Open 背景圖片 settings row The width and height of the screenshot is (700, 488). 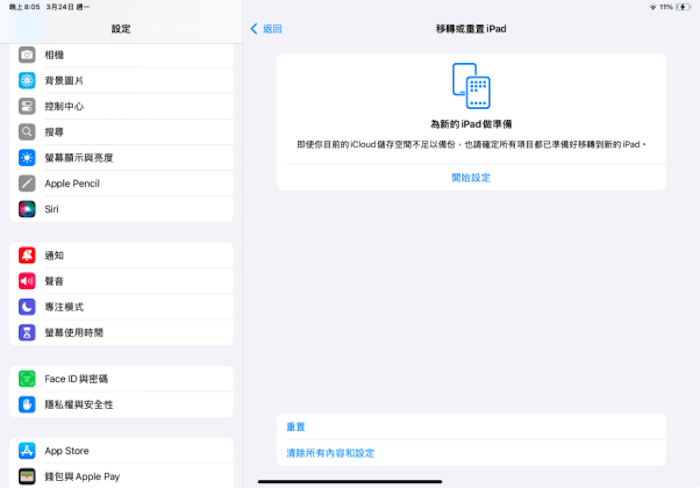(x=121, y=80)
